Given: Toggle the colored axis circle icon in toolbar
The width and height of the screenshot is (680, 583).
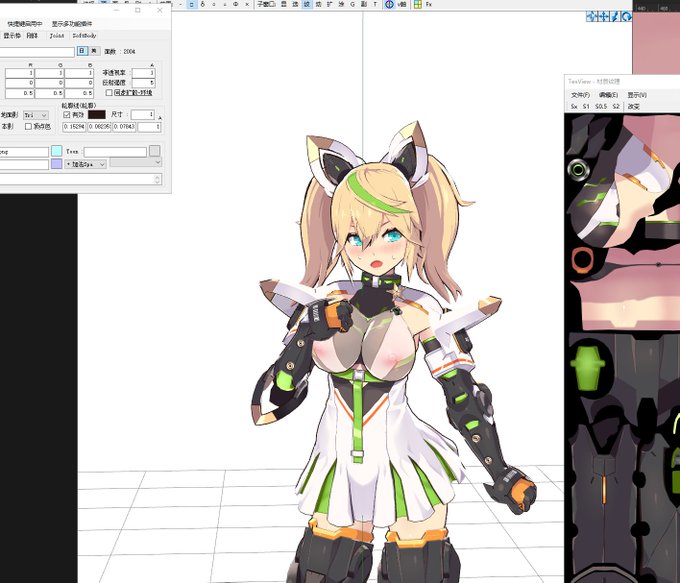Looking at the screenshot, I should [x=389, y=4].
